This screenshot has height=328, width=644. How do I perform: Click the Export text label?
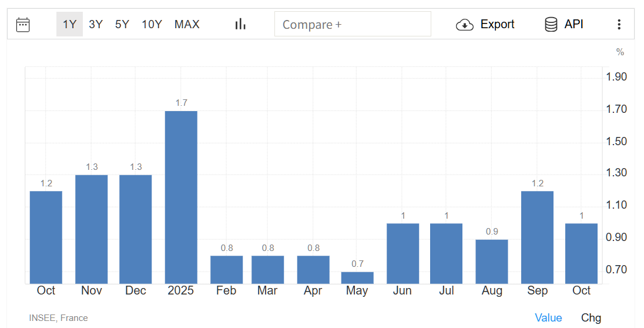point(497,24)
